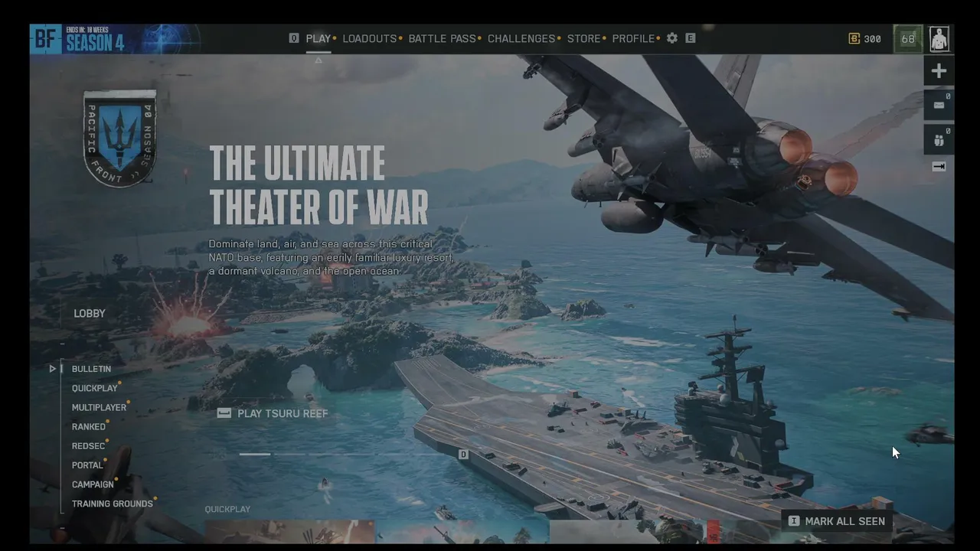980x551 pixels.
Task: Open the Loadouts tab
Action: tap(370, 38)
